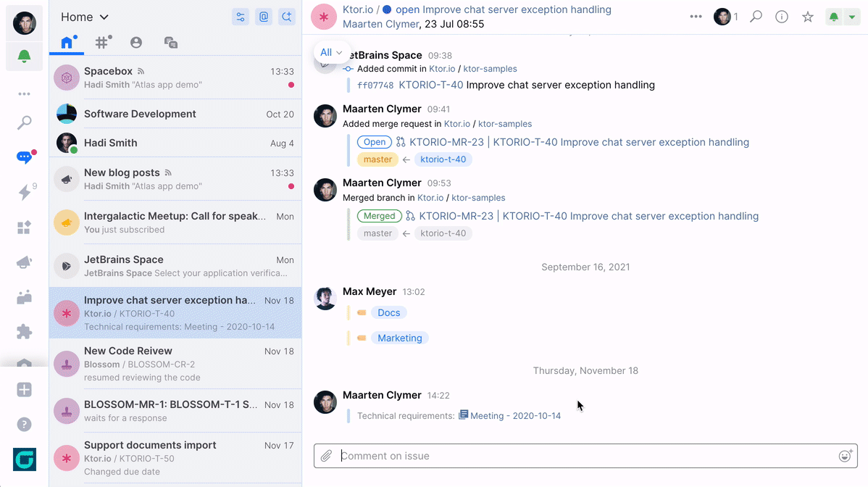
Task: Search in this issue chat
Action: [756, 17]
